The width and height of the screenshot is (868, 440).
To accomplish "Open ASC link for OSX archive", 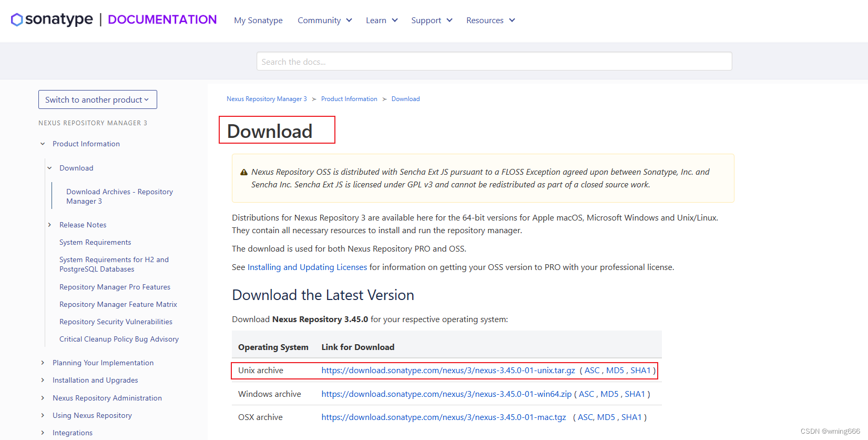I will pyautogui.click(x=585, y=417).
